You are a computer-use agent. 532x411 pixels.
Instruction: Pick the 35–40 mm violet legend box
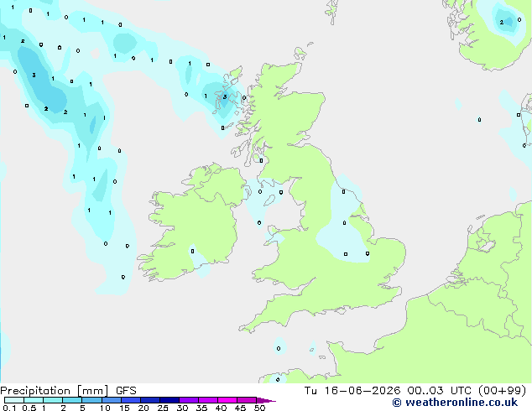point(207,400)
